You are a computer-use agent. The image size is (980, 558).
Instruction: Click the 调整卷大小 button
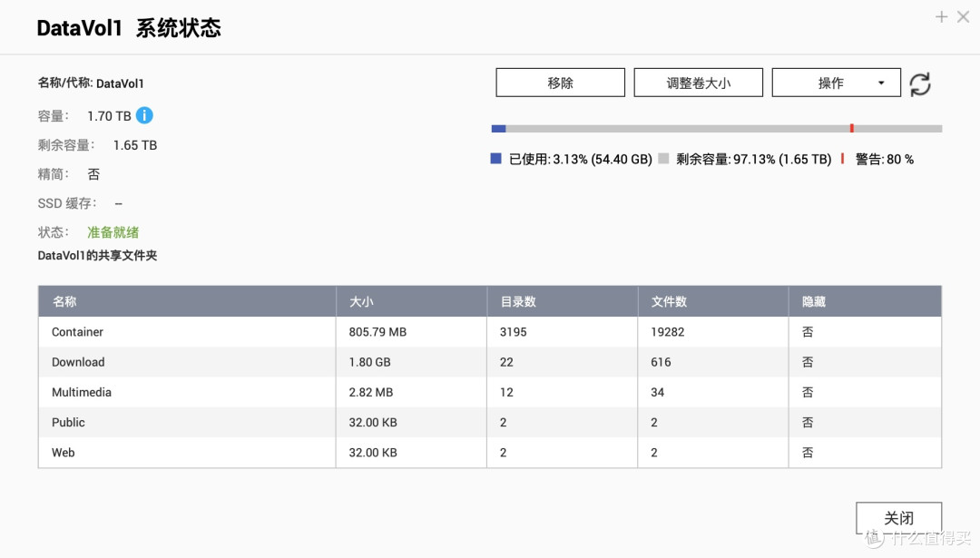pos(698,83)
